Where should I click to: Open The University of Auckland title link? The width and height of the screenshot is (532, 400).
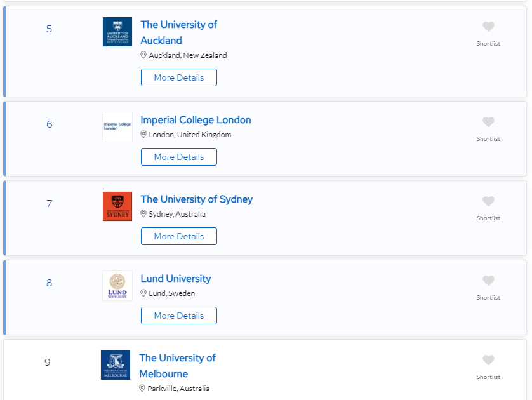tap(179, 32)
